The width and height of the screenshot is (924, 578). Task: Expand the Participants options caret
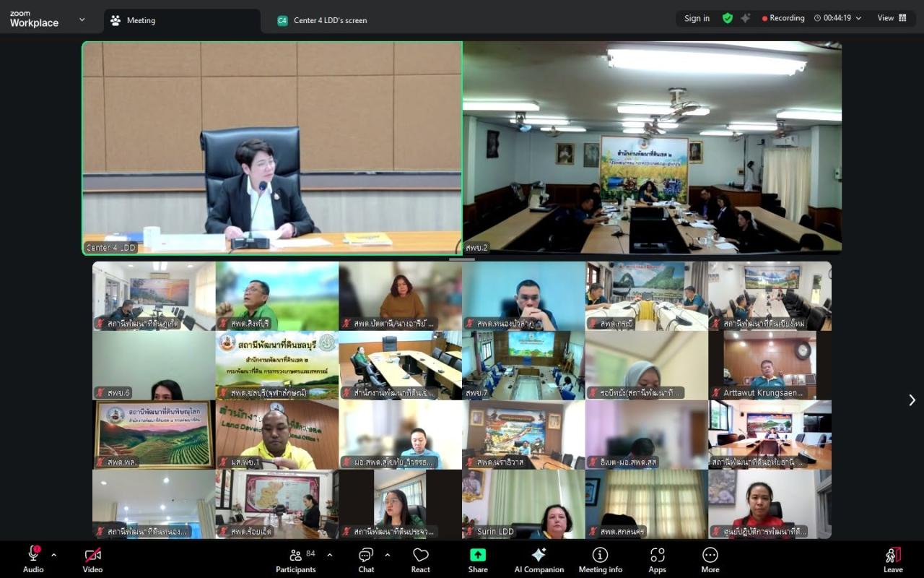pos(330,555)
